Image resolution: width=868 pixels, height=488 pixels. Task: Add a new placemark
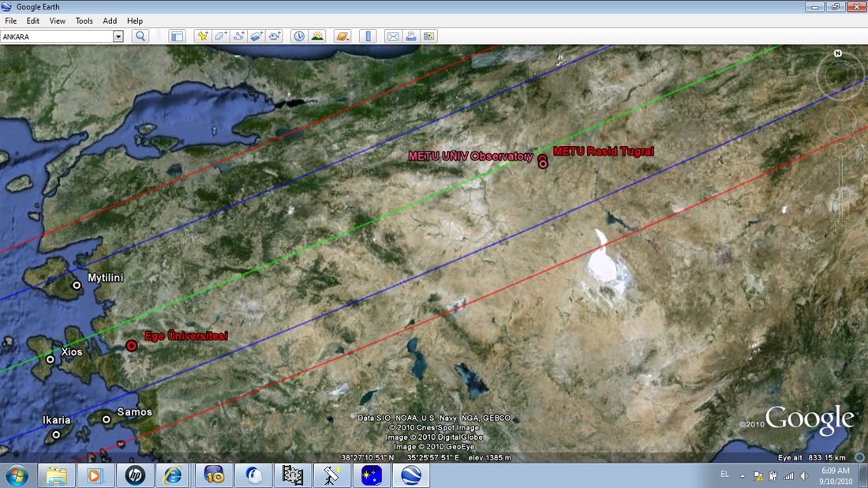203,36
